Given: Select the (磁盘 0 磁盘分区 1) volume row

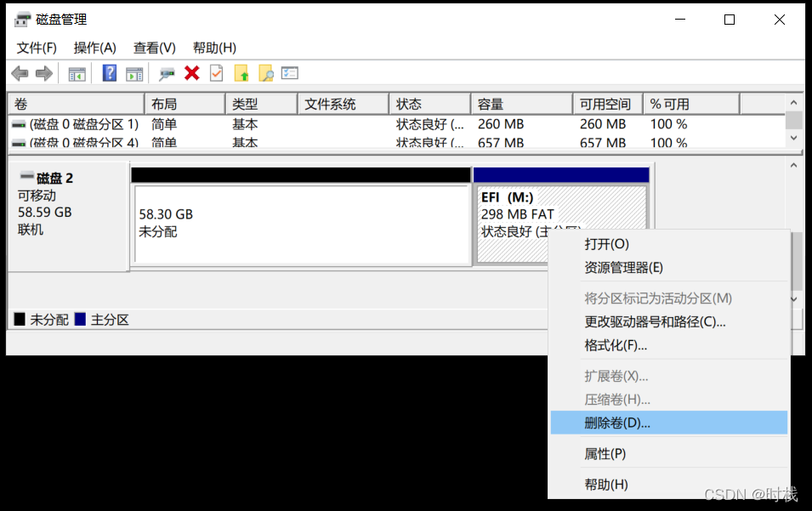Looking at the screenshot, I should pyautogui.click(x=397, y=124).
